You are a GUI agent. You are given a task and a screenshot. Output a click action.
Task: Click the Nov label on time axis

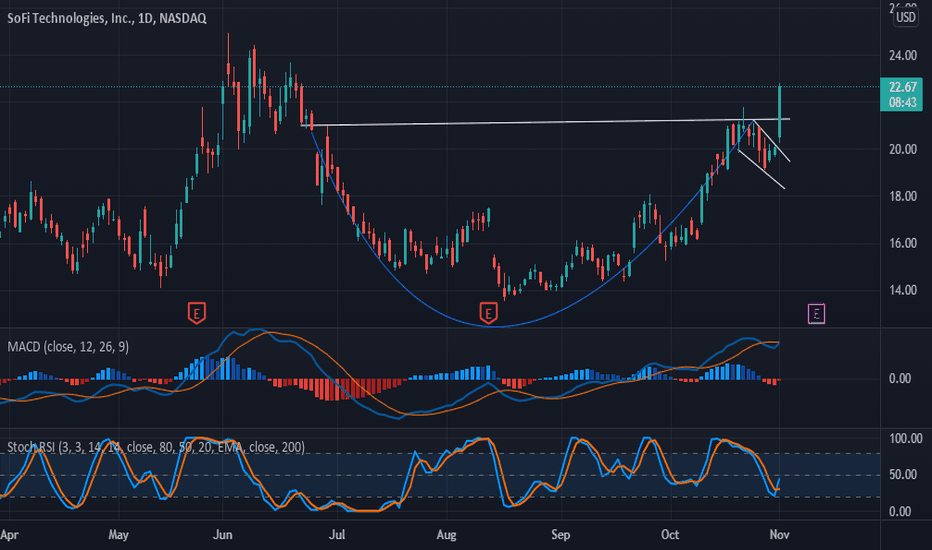point(779,535)
